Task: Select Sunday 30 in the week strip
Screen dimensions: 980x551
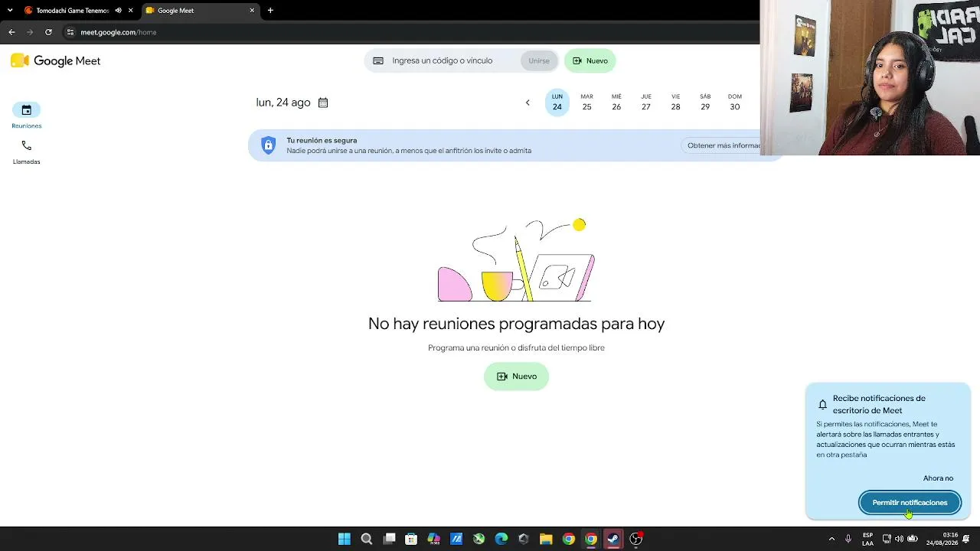Action: (x=735, y=103)
